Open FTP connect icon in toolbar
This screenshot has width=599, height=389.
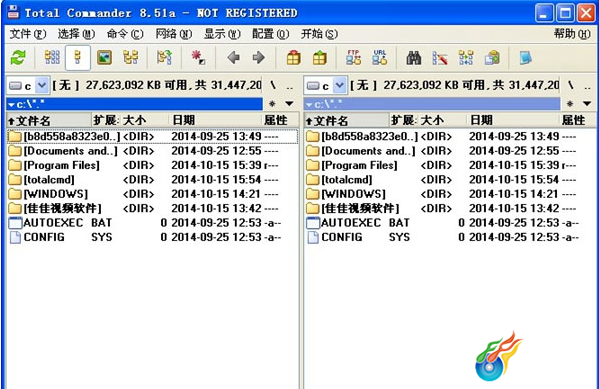pyautogui.click(x=353, y=58)
